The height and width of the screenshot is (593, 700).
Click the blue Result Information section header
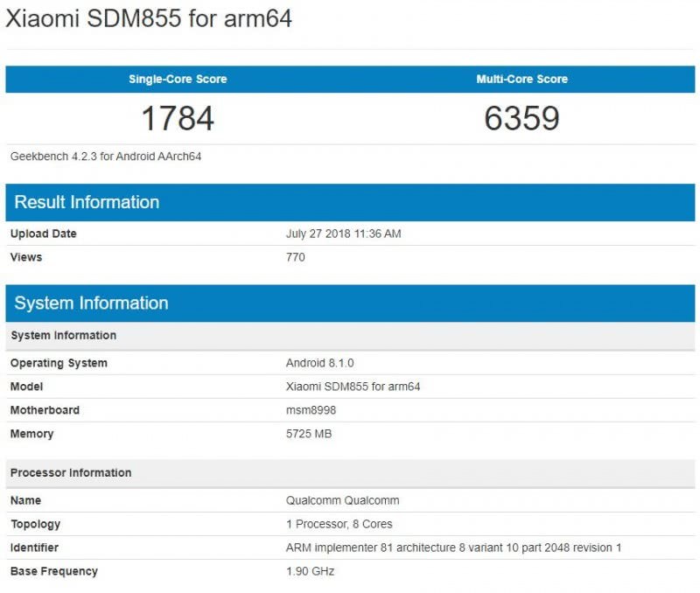coord(87,202)
